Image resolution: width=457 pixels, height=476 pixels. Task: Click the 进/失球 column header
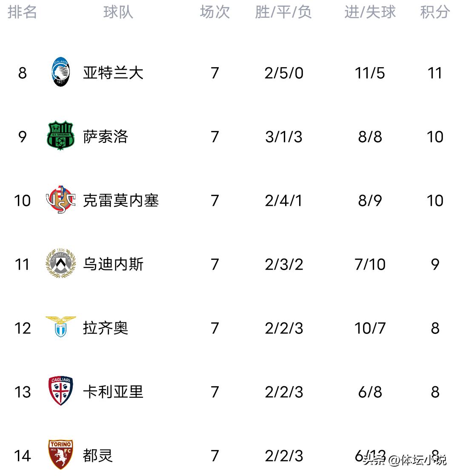click(370, 12)
